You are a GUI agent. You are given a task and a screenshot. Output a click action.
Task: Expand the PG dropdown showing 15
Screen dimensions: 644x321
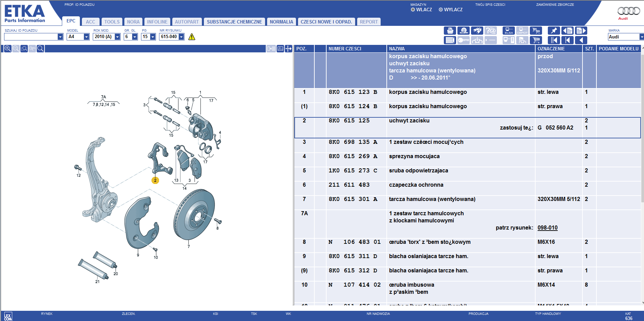click(153, 37)
